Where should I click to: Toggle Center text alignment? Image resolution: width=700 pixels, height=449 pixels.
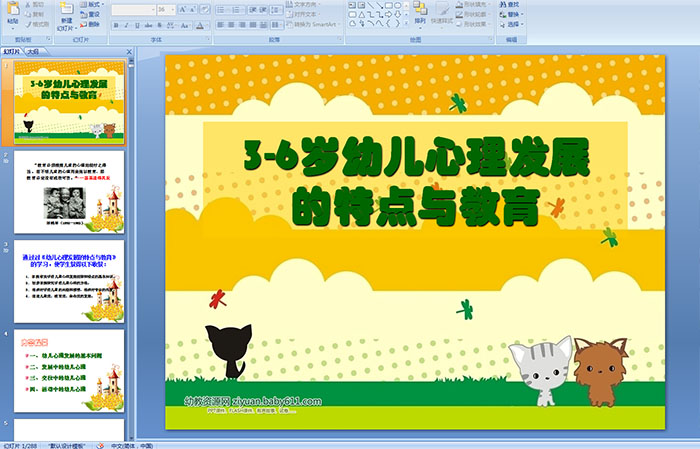(x=231, y=25)
